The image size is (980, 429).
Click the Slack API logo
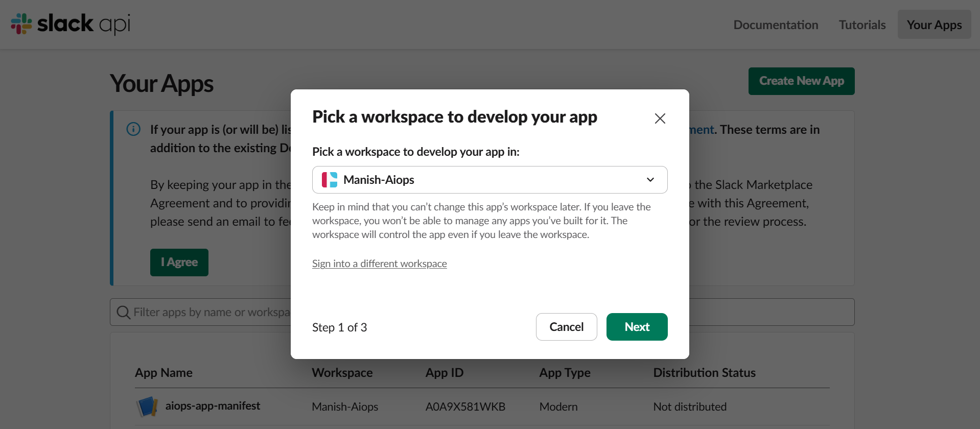tap(71, 24)
